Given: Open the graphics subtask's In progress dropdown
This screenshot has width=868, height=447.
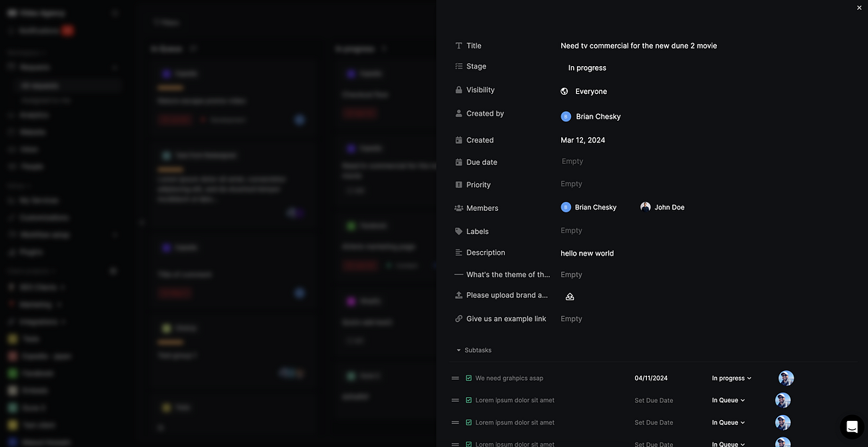Looking at the screenshot, I should click(x=732, y=378).
